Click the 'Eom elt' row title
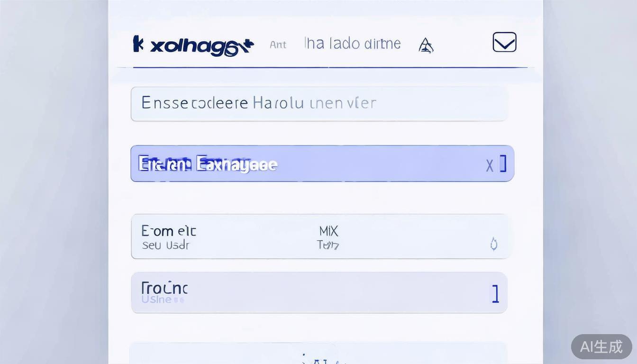The image size is (637, 364). click(x=168, y=231)
